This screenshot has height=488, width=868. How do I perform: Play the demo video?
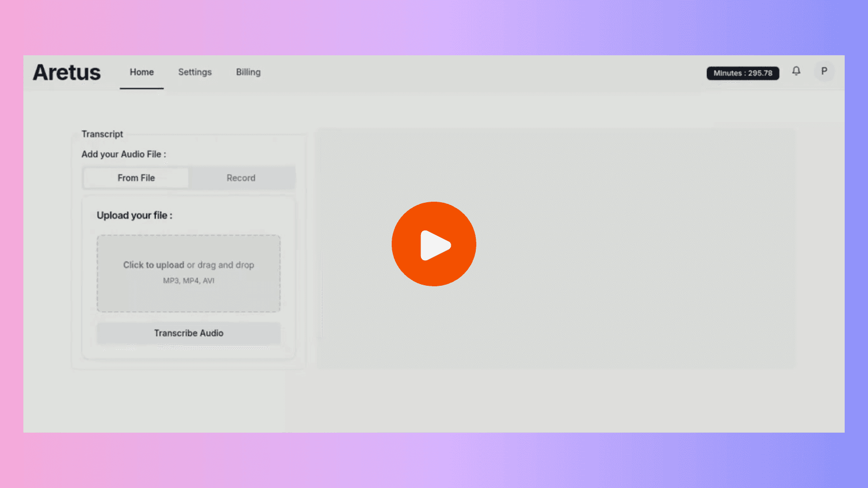(434, 244)
